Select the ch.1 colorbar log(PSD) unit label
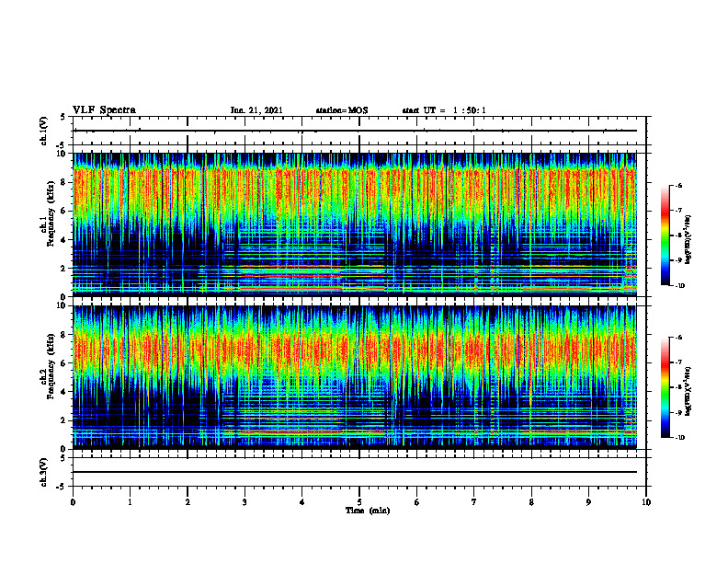 click(688, 239)
